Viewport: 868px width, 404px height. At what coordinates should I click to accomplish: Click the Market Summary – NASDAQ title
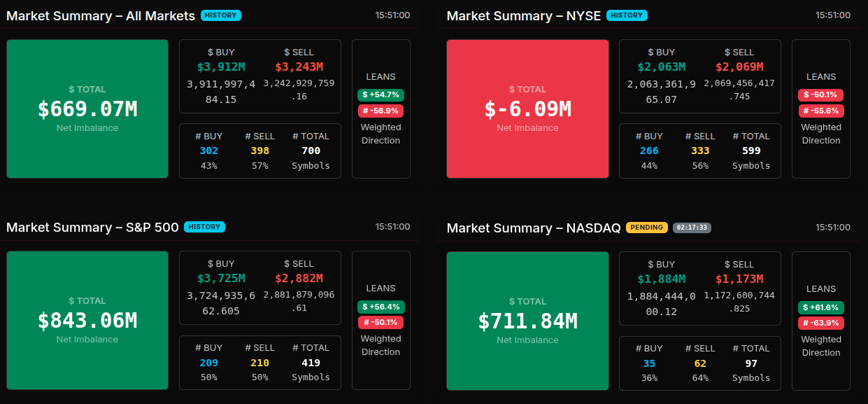[534, 228]
